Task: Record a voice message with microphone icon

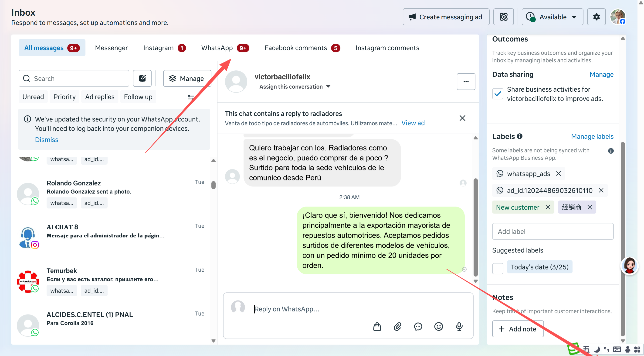Action: click(459, 326)
